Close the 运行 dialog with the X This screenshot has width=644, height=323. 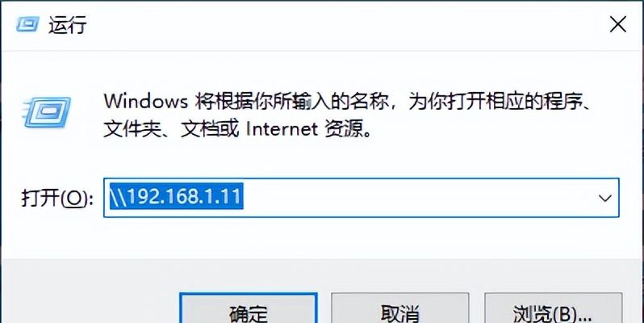point(617,25)
